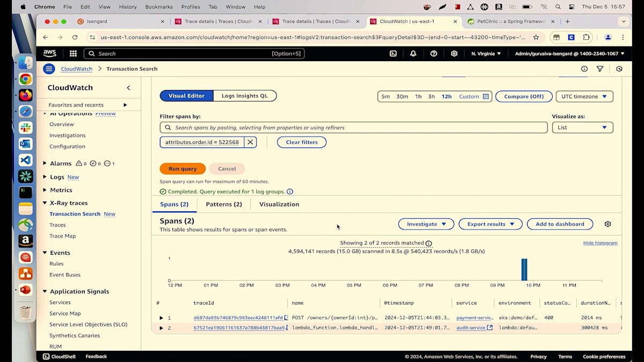The height and width of the screenshot is (362, 644).
Task: Open the Chrome profile avatar icon
Action: (x=608, y=38)
